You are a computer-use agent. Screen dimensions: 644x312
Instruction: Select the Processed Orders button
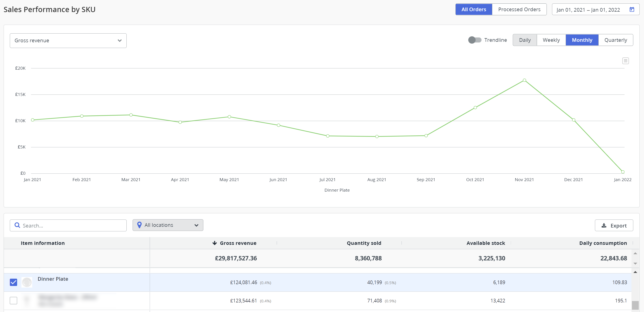click(x=519, y=10)
